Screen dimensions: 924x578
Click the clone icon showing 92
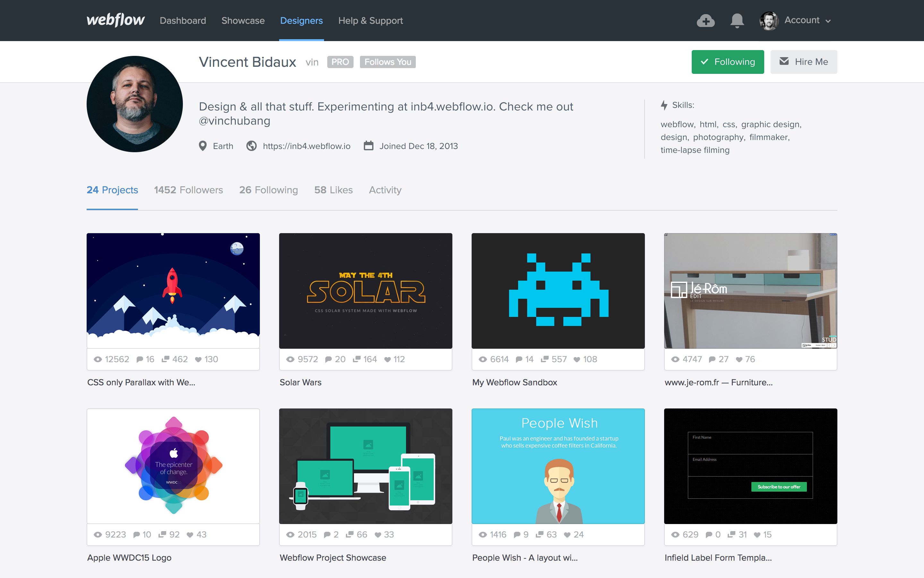click(162, 534)
